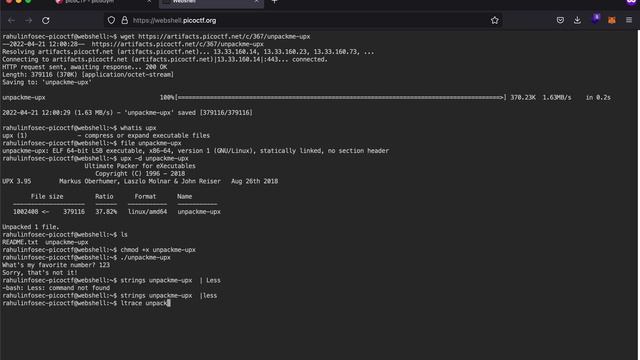
Task: Open the tracking protection shield info
Action: pyautogui.click(x=111, y=20)
